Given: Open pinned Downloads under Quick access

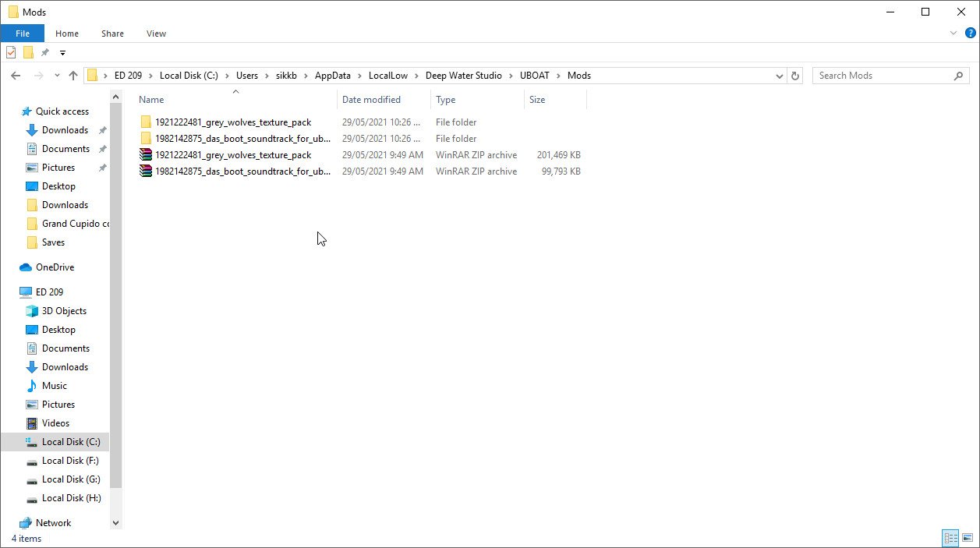Looking at the screenshot, I should 65,130.
